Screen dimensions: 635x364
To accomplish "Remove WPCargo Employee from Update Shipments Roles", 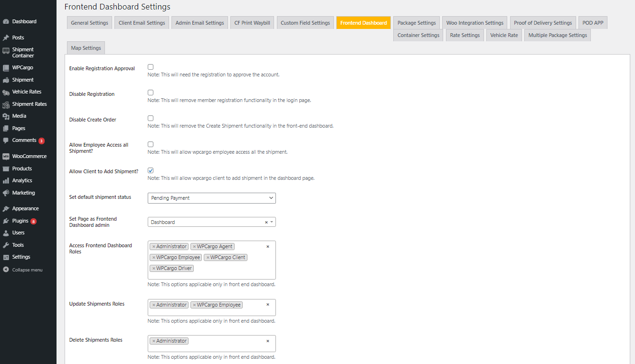I will point(194,305).
